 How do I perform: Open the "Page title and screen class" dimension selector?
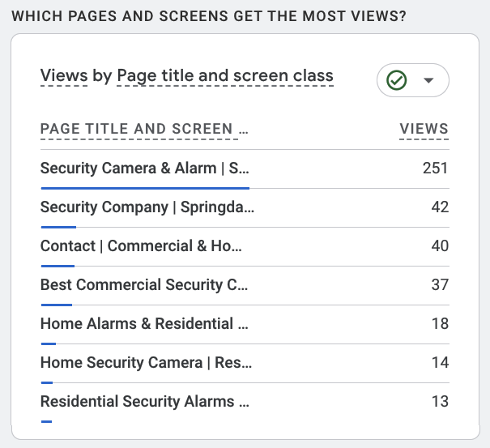pyautogui.click(x=225, y=76)
